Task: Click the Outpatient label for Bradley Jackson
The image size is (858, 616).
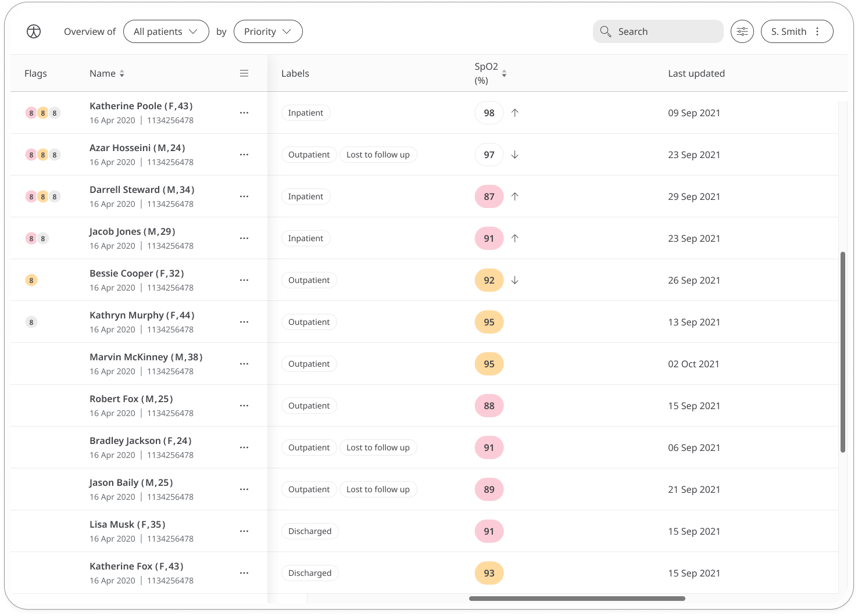Action: click(x=309, y=447)
